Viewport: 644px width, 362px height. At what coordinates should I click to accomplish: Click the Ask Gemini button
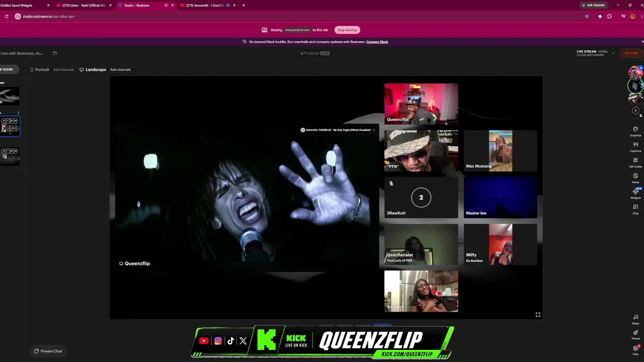593,6
